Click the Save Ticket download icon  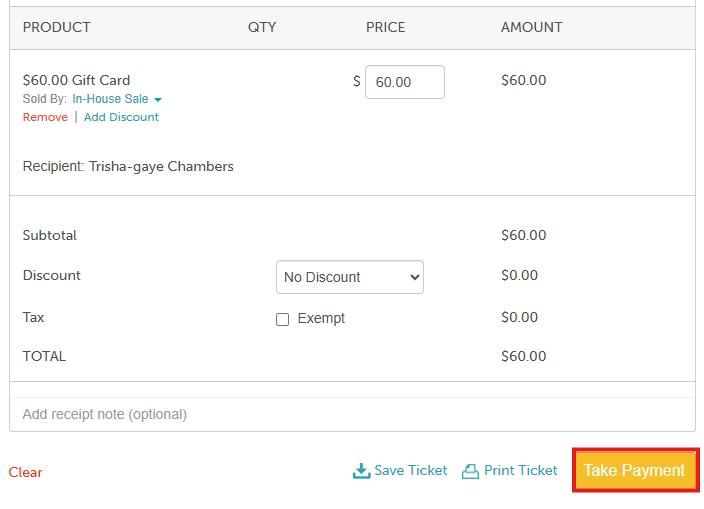pyautogui.click(x=361, y=471)
